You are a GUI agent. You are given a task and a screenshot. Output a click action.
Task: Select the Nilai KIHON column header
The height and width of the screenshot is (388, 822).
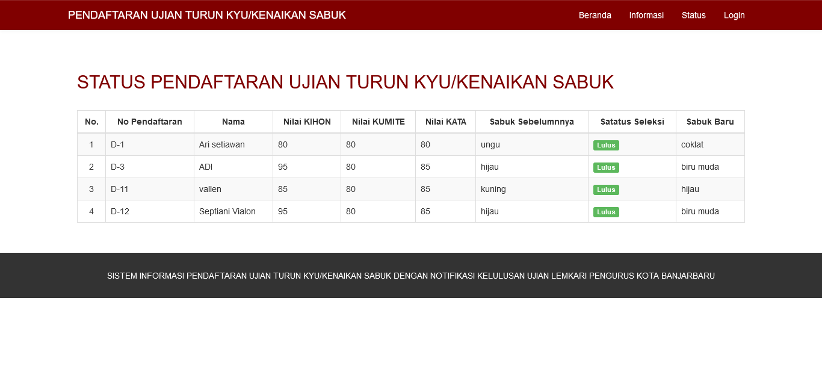[x=307, y=122]
